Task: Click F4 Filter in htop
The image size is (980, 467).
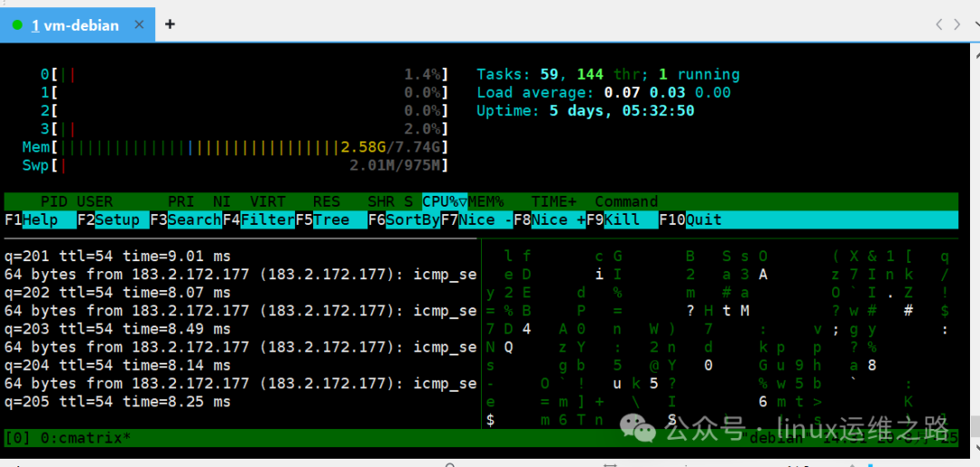Action: [259, 219]
